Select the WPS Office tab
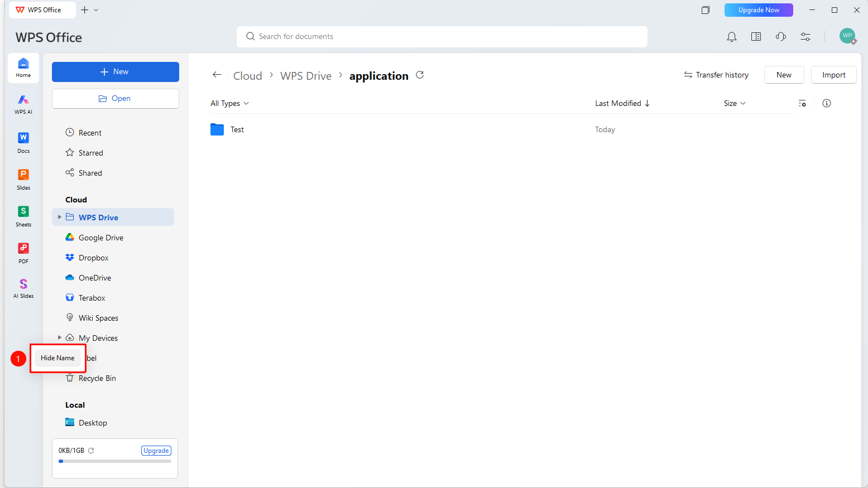The height and width of the screenshot is (488, 868). pos(42,10)
